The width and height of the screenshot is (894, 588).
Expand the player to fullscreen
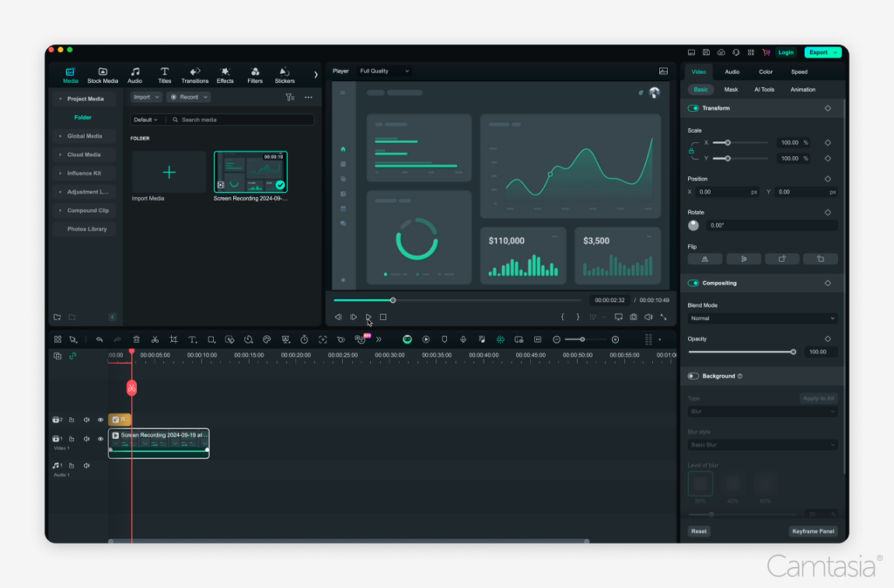664,317
